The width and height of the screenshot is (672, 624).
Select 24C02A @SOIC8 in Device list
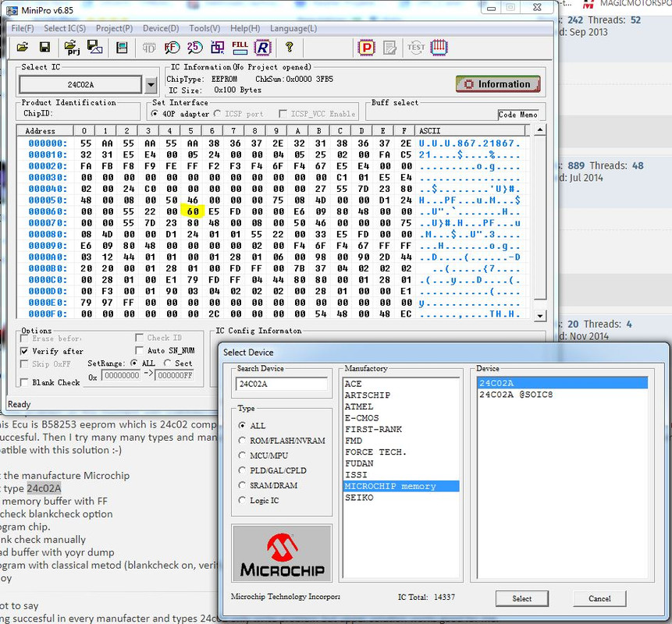[516, 395]
